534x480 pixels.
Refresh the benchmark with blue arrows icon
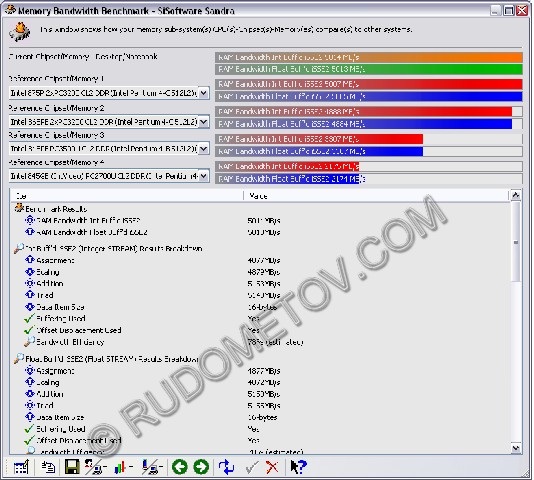click(x=226, y=467)
